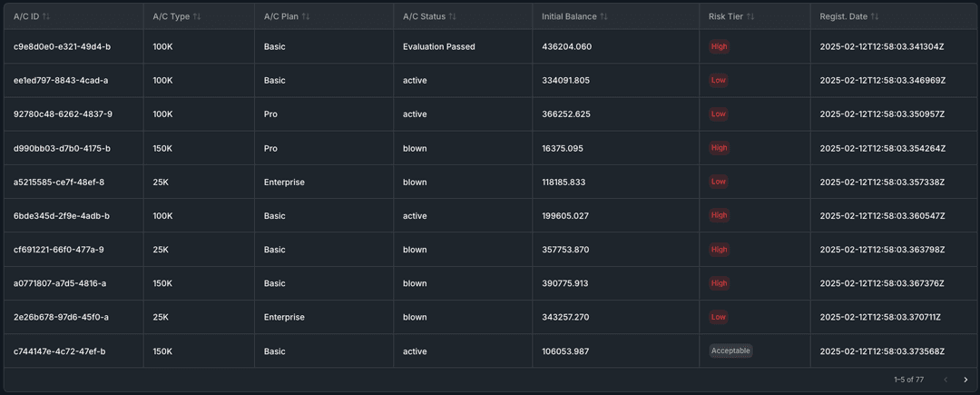Viewport: 980px width, 395px height.
Task: Click the Evaluation Passed status cell
Action: click(439, 46)
